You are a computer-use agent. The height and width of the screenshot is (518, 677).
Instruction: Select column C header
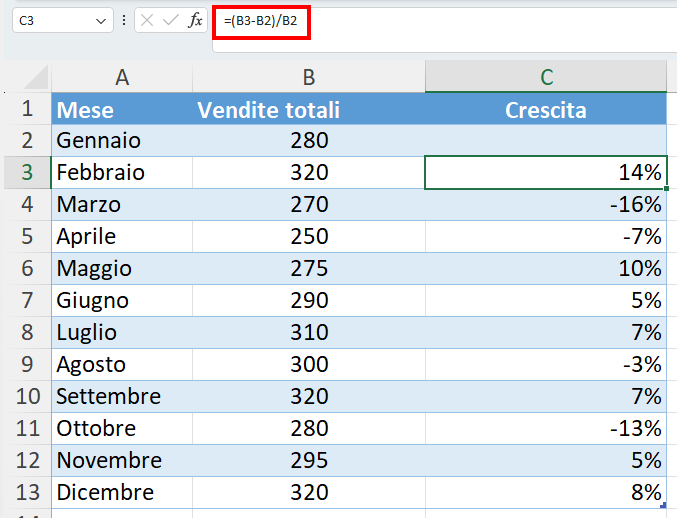point(546,77)
